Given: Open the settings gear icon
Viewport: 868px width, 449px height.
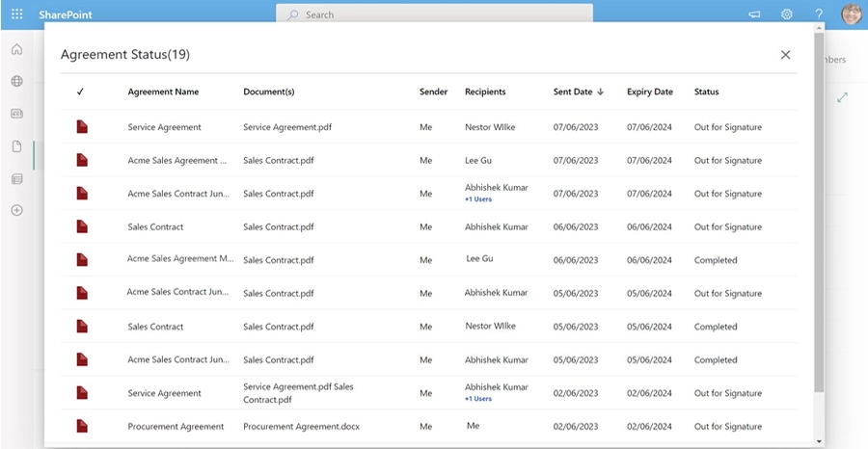Looking at the screenshot, I should (x=787, y=14).
